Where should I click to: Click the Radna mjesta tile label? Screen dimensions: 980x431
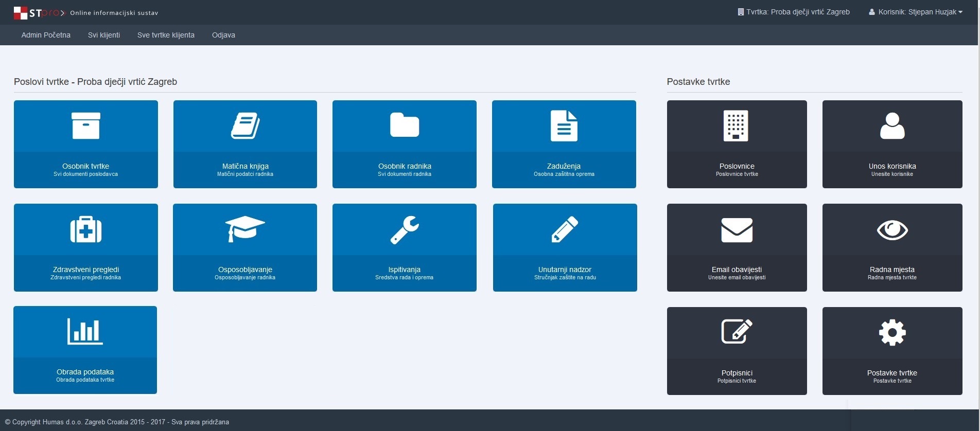tap(892, 270)
